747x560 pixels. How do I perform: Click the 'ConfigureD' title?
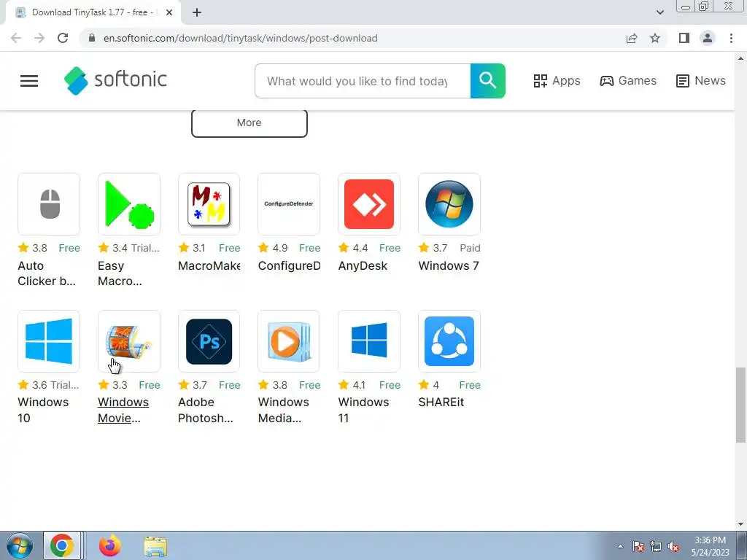point(289,265)
